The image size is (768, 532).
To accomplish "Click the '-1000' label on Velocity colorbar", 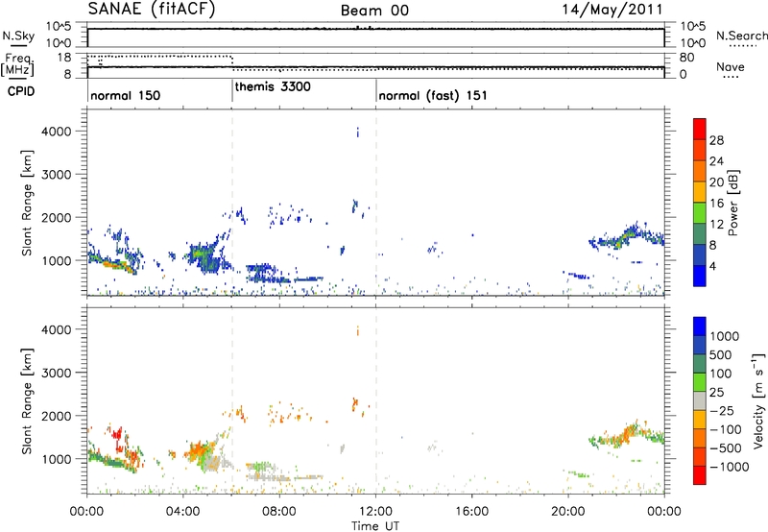I will (729, 467).
